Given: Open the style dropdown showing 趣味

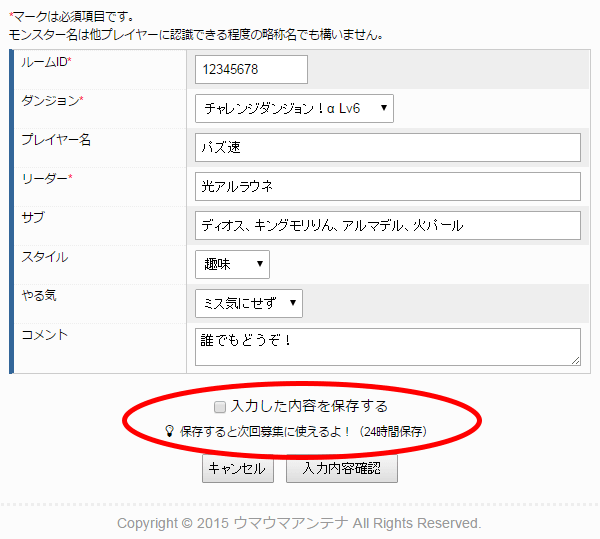Looking at the screenshot, I should click(232, 264).
